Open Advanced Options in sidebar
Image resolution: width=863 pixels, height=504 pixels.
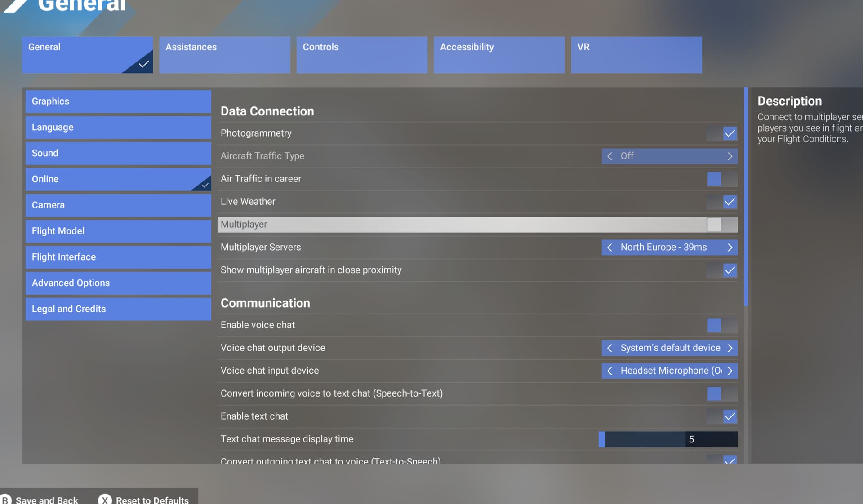(118, 283)
